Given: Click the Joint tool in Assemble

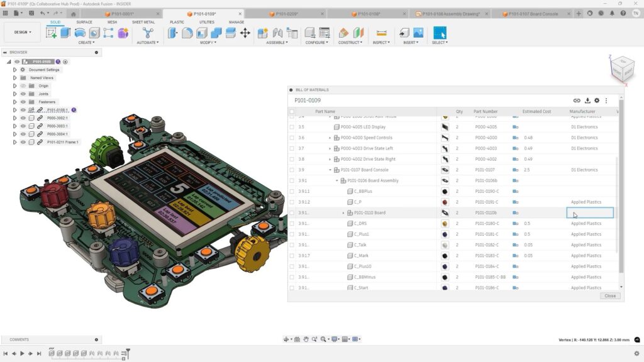Looking at the screenshot, I should (277, 33).
